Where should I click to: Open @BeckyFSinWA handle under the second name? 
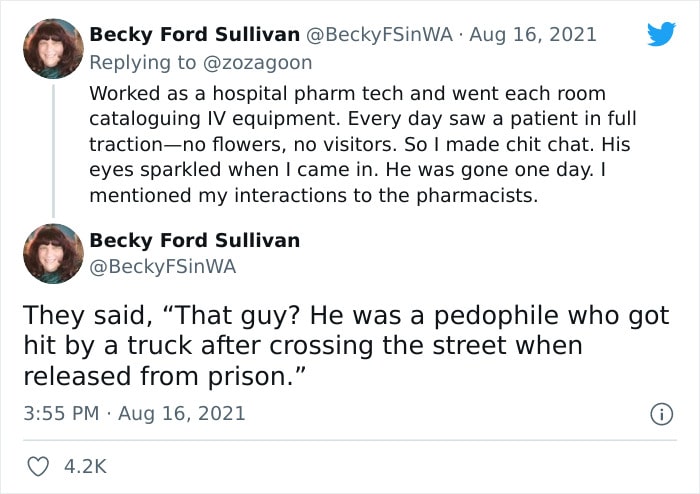tap(162, 266)
